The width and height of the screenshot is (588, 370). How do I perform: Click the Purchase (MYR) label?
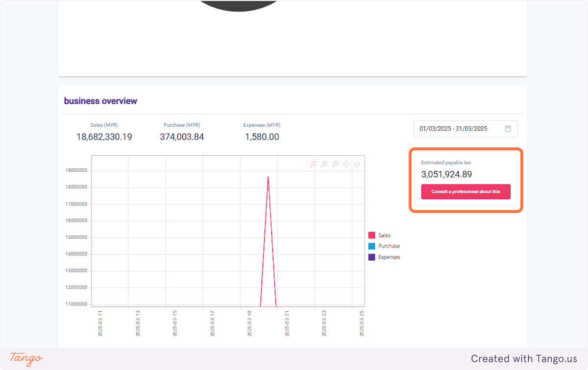click(x=182, y=125)
